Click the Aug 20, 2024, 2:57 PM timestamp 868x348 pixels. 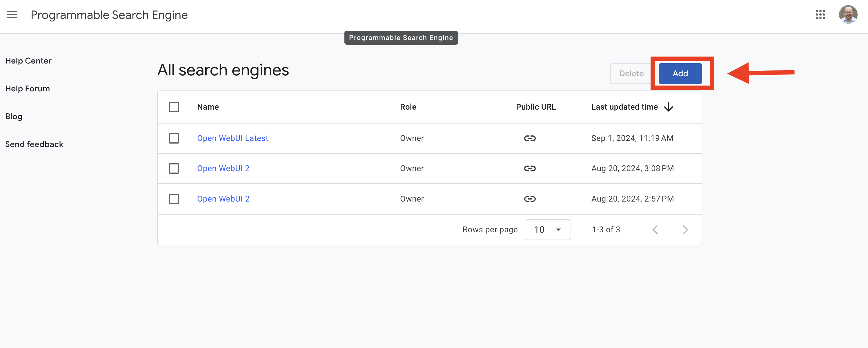[633, 199]
